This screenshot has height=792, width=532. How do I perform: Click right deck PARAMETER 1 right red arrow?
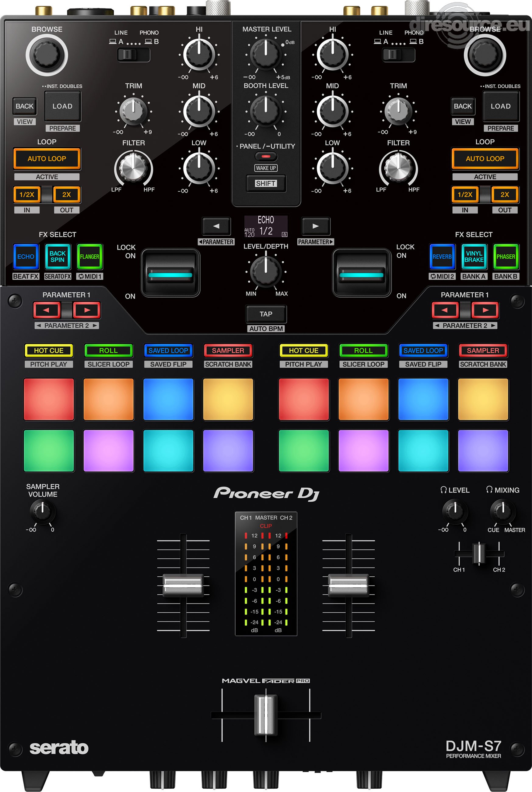point(485,310)
